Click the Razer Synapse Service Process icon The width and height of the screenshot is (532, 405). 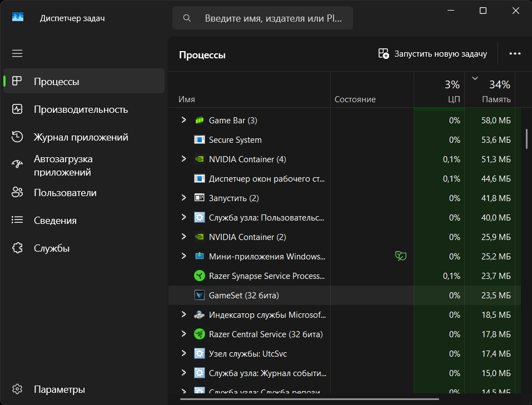coord(199,276)
